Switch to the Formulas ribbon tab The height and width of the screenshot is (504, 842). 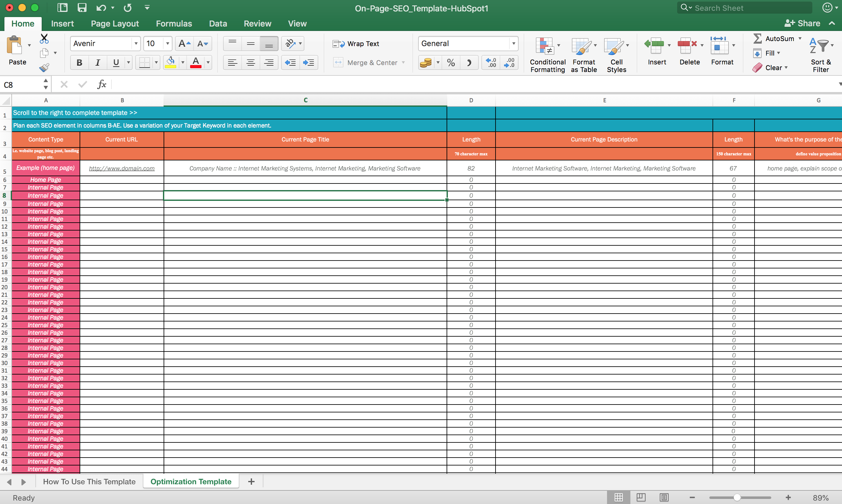click(174, 23)
